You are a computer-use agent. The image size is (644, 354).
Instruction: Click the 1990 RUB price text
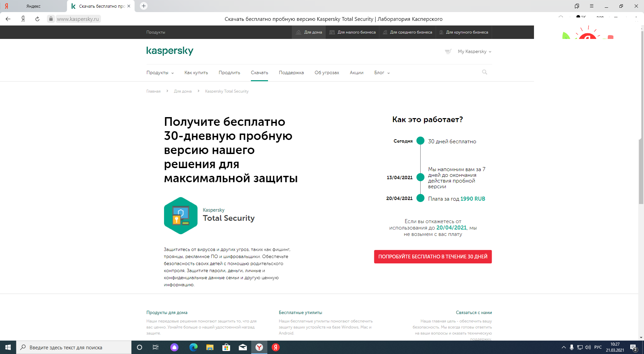pyautogui.click(x=473, y=199)
